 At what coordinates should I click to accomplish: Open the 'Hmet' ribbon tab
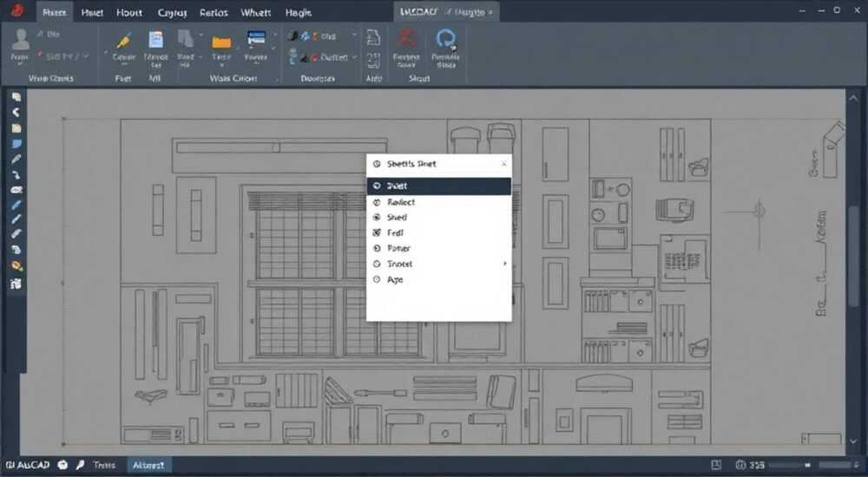pyautogui.click(x=92, y=12)
